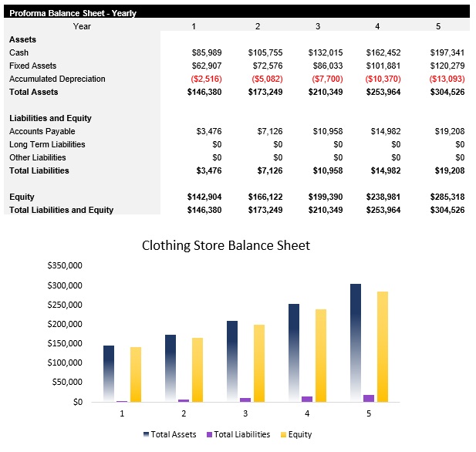Select depreciation value ($5,082)
This screenshot has height=452, width=476.
(267, 79)
